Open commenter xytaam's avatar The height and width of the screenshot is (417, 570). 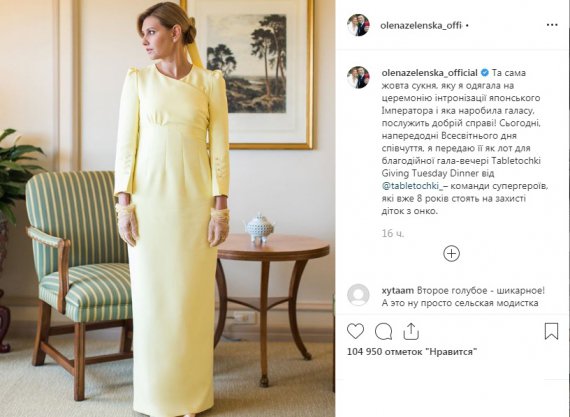pos(358,294)
